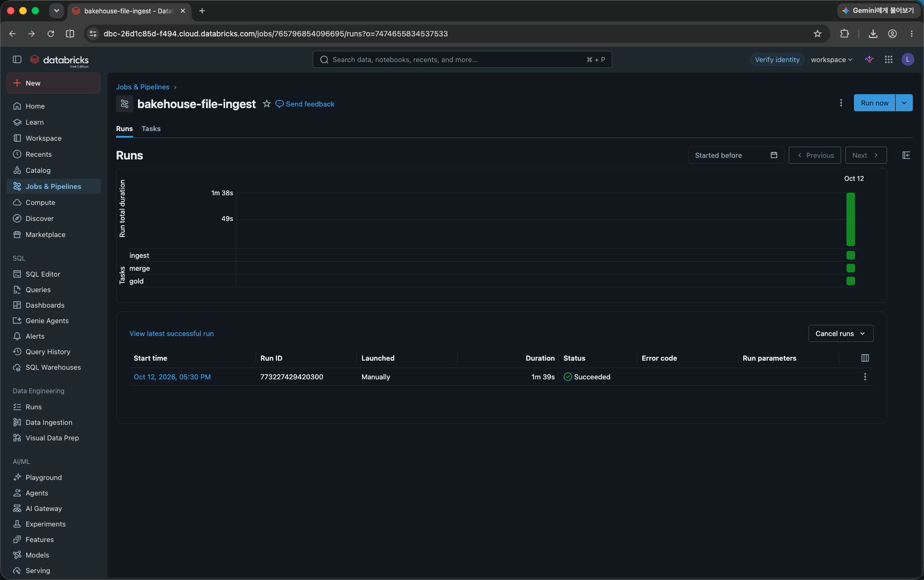This screenshot has height=580, width=924.
Task: Click the New button
Action: (53, 83)
